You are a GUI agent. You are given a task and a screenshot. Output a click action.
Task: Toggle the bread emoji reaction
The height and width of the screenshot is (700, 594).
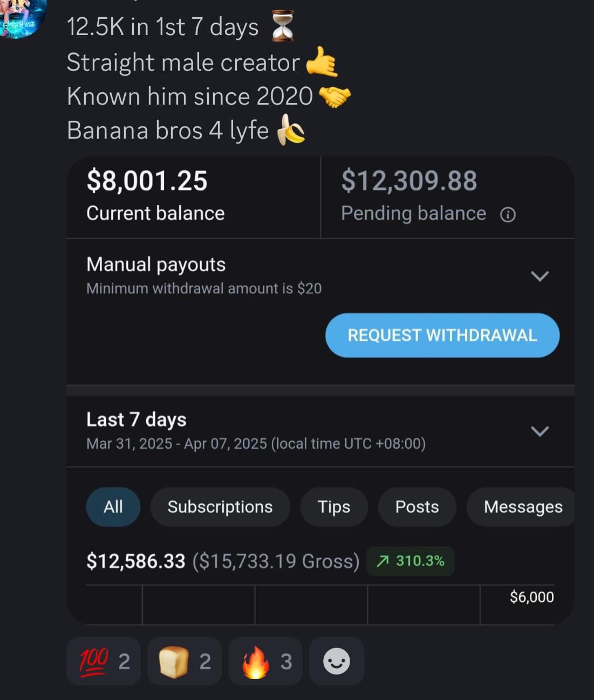coord(185,661)
